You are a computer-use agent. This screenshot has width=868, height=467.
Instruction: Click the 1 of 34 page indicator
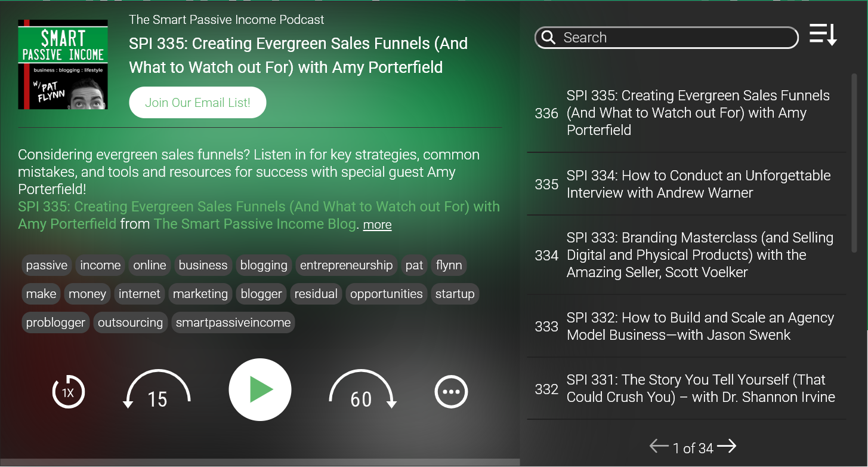[693, 448]
